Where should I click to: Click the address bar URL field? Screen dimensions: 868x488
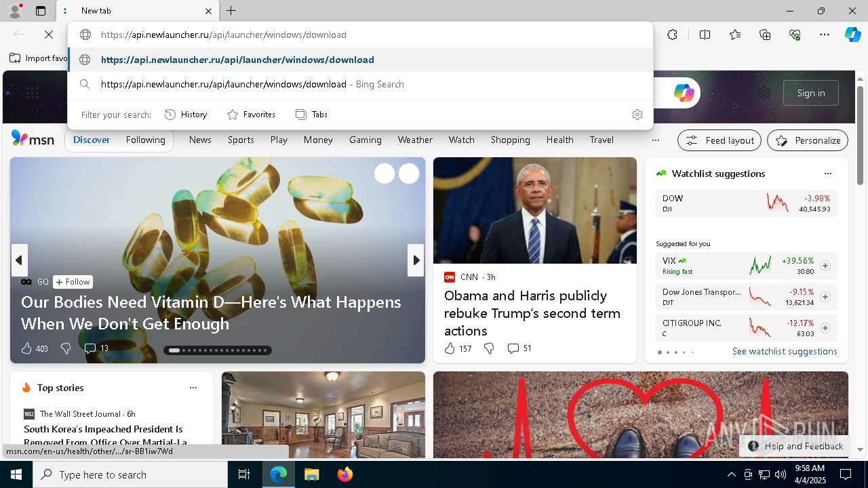(x=360, y=35)
